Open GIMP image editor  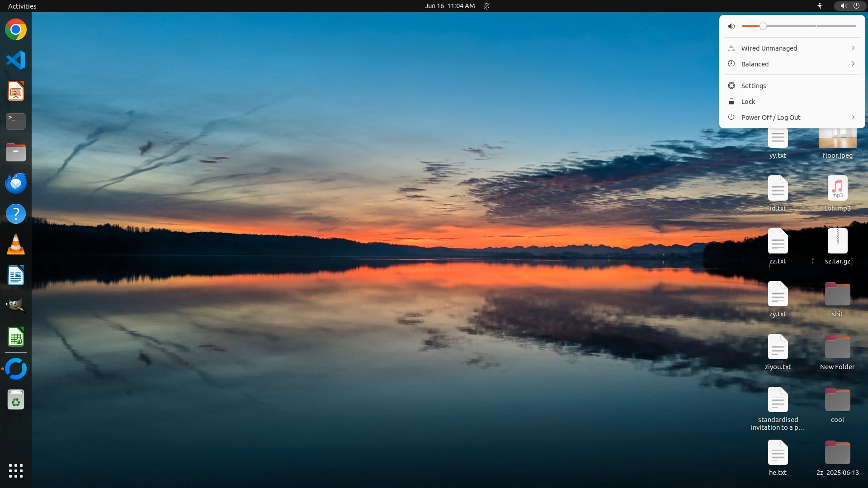(16, 306)
